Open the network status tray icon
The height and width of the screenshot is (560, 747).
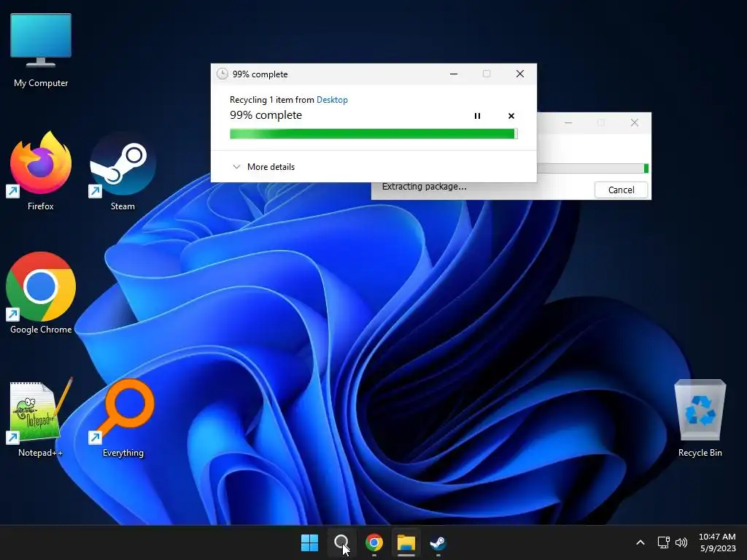pos(664,542)
